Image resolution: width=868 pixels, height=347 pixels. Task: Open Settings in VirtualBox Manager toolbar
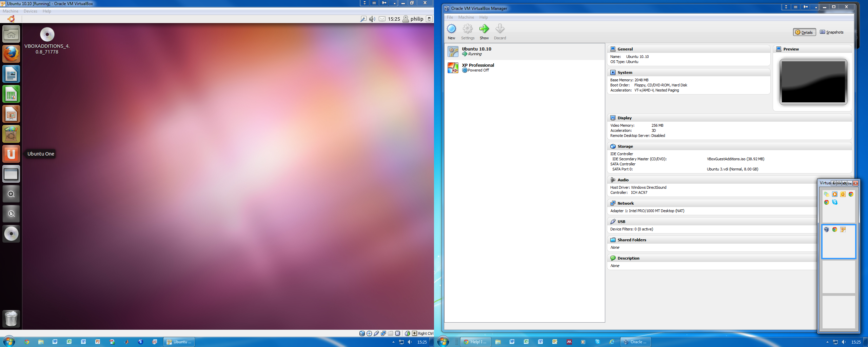(468, 32)
